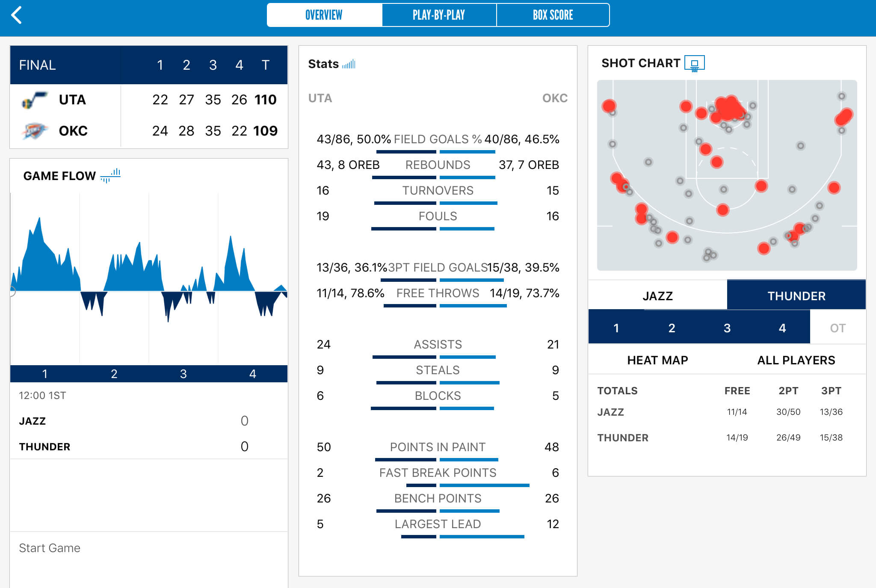
Task: Click the Game Flow chart icon
Action: tap(110, 175)
